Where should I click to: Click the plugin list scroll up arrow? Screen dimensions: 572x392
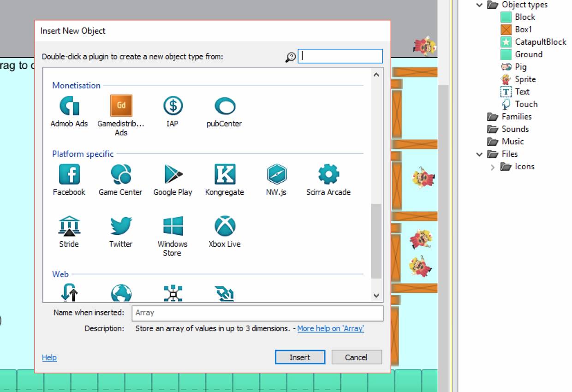tap(376, 74)
